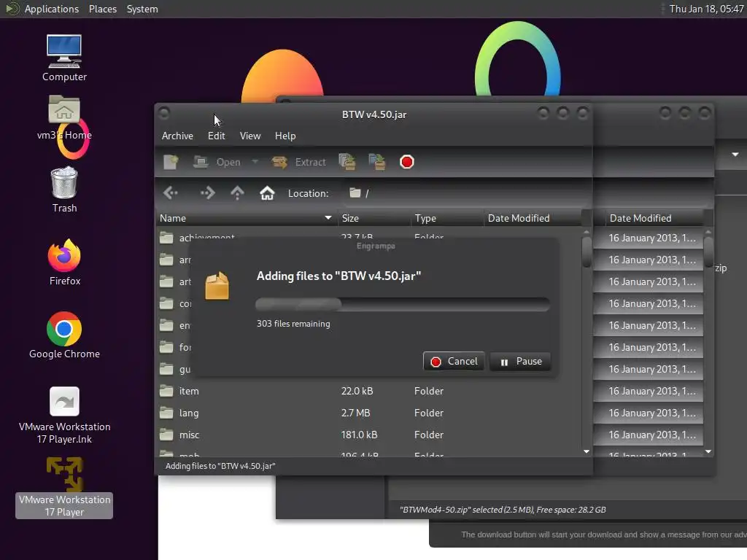Click scrollbar thumb in back window list

(x=708, y=252)
